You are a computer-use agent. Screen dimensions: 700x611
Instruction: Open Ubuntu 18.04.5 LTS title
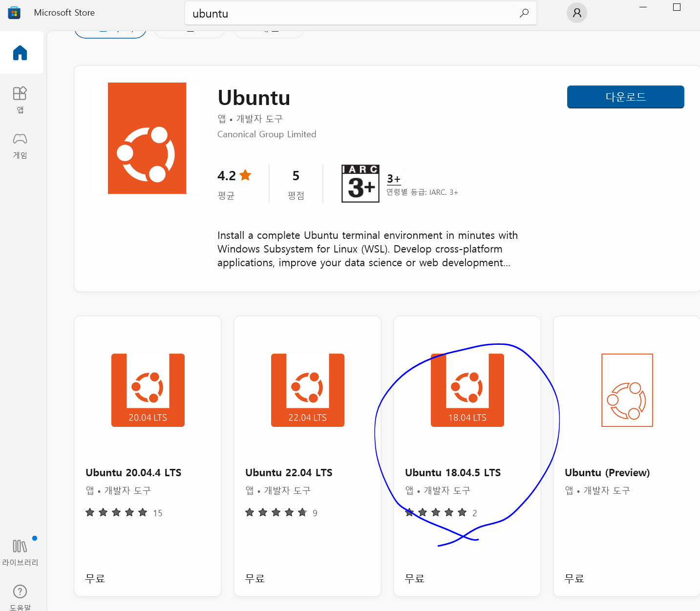[453, 473]
